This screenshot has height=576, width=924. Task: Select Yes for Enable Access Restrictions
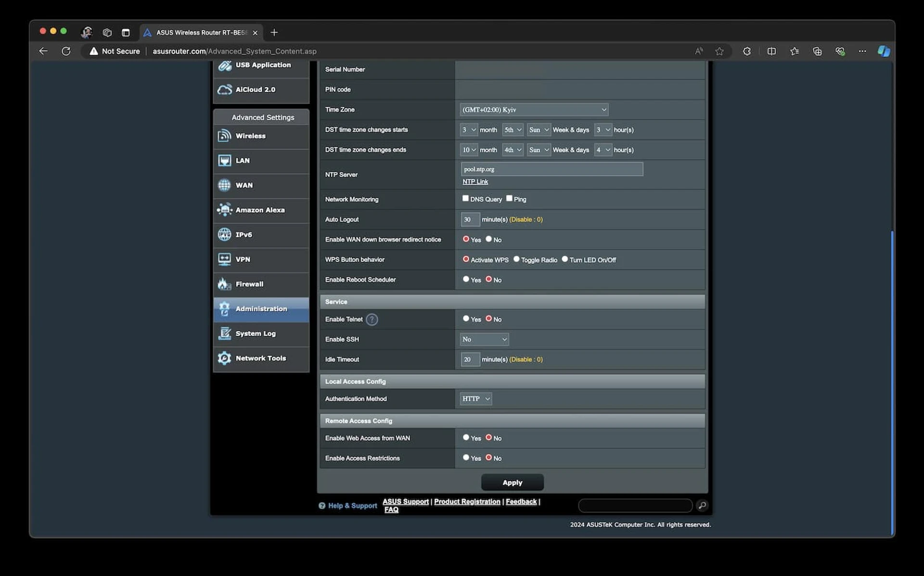pos(466,458)
